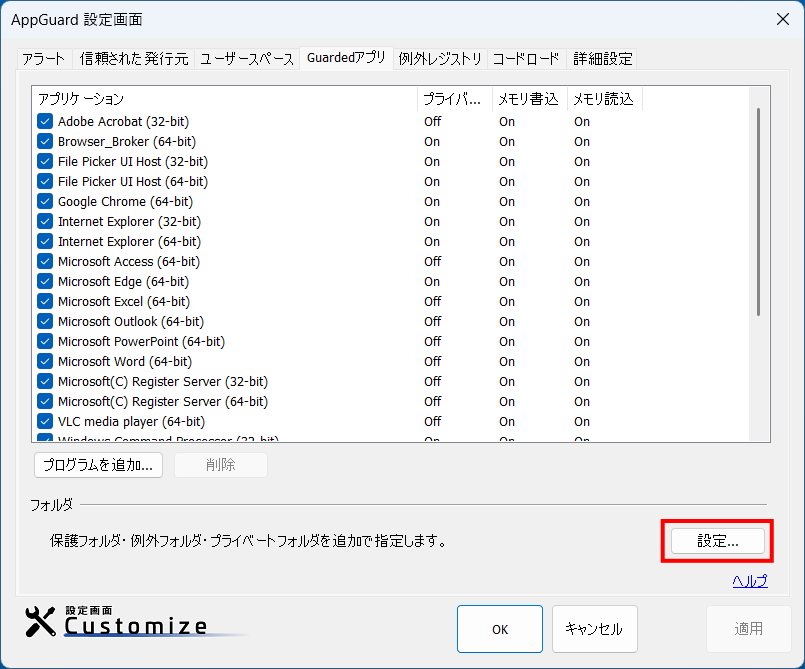Switch to the アラート tab
Viewport: 805px width, 669px height.
(x=44, y=59)
